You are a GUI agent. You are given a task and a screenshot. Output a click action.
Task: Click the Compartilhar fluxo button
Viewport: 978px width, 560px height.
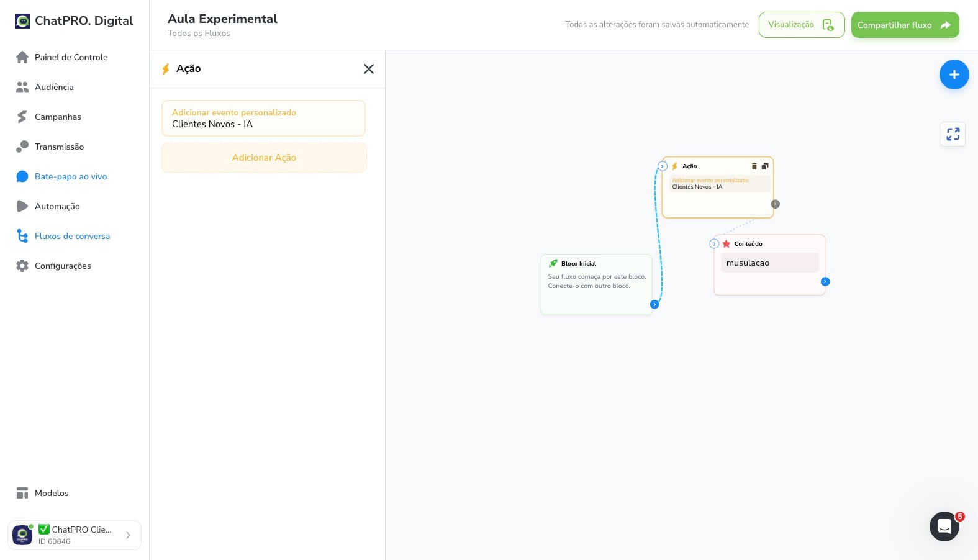[x=905, y=25]
